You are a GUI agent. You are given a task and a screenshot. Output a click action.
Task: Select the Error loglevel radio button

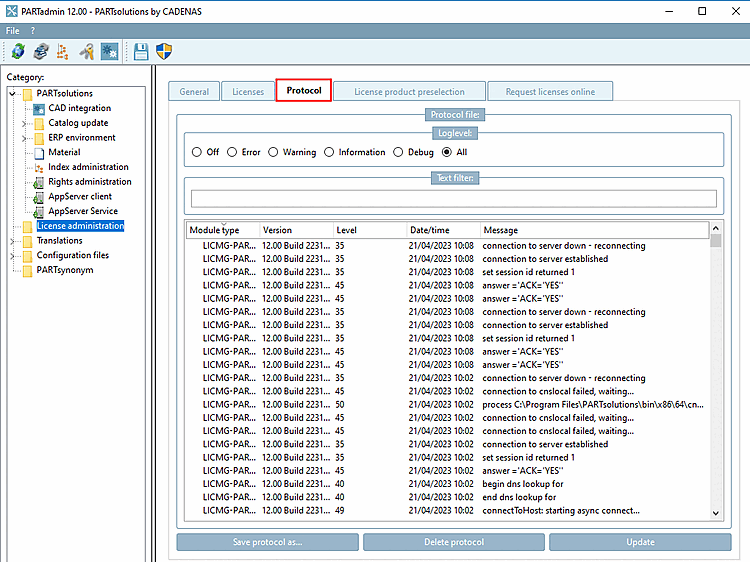(x=232, y=152)
